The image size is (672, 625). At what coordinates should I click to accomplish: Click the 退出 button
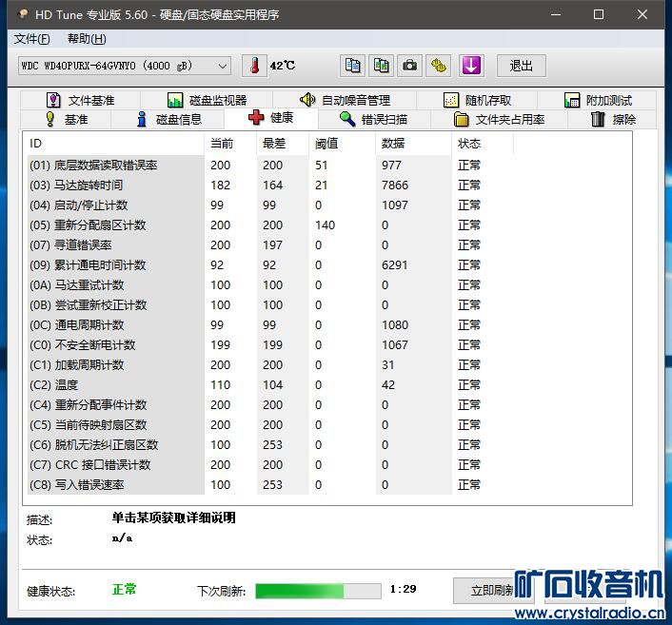522,66
